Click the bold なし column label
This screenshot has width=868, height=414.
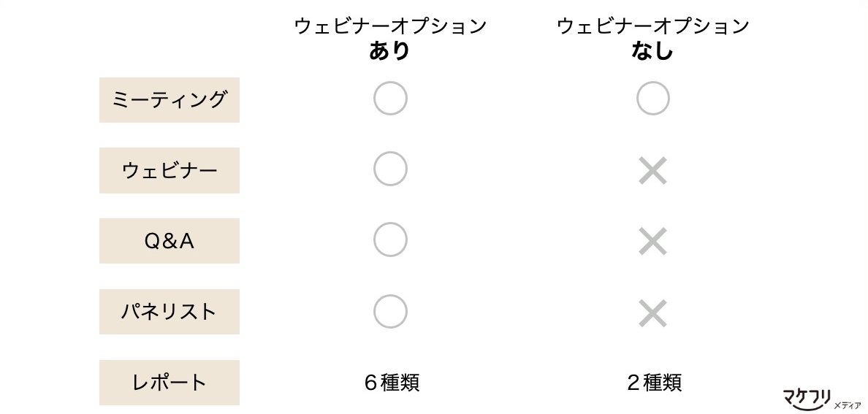652,51
